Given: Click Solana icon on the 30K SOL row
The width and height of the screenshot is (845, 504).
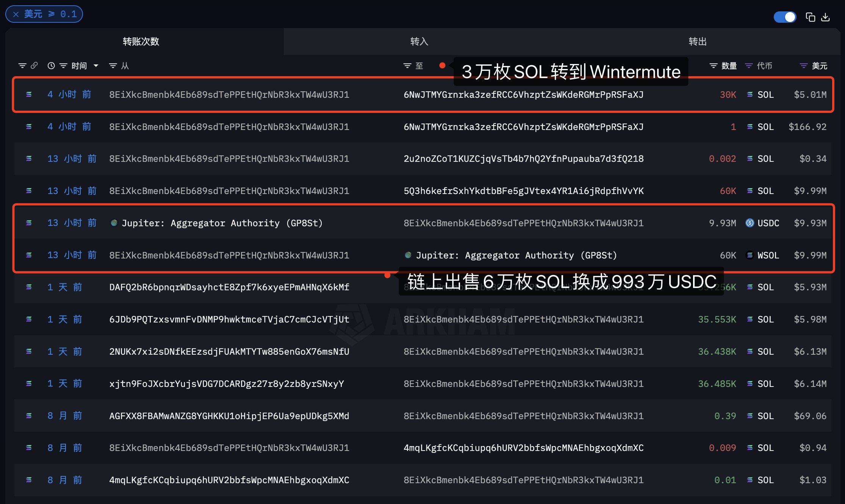Looking at the screenshot, I should tap(29, 95).
